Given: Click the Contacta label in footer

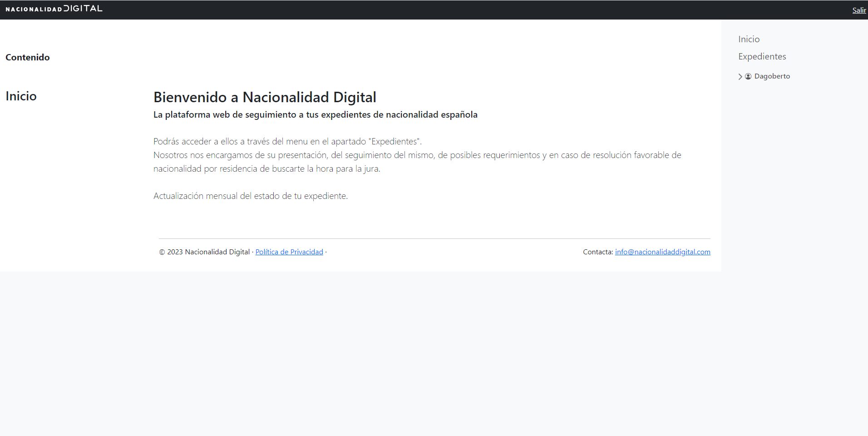Looking at the screenshot, I should point(598,252).
